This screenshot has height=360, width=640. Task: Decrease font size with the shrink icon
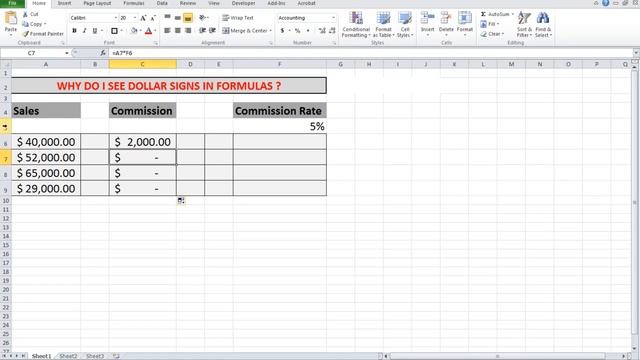coord(153,18)
